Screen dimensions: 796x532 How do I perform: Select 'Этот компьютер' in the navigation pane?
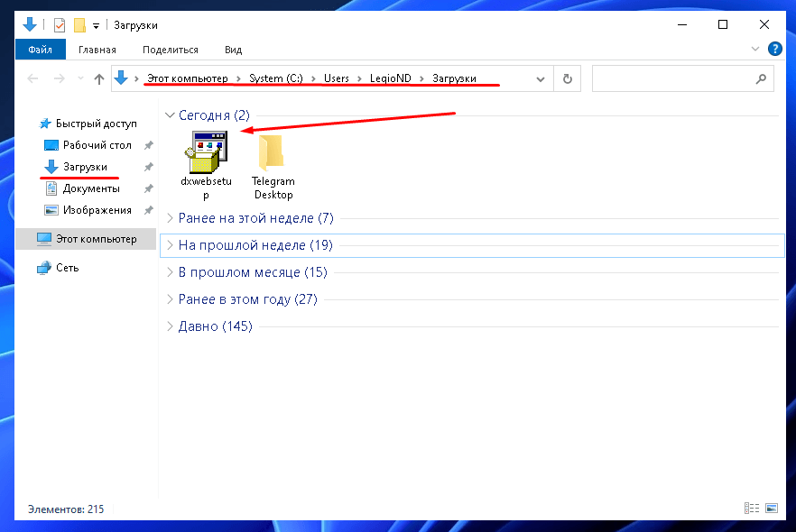(96, 239)
